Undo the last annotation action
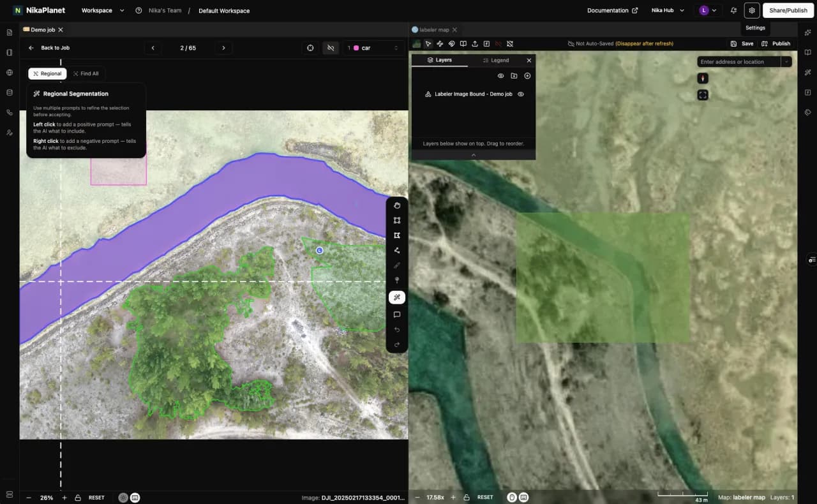This screenshot has width=817, height=504. coord(397,330)
